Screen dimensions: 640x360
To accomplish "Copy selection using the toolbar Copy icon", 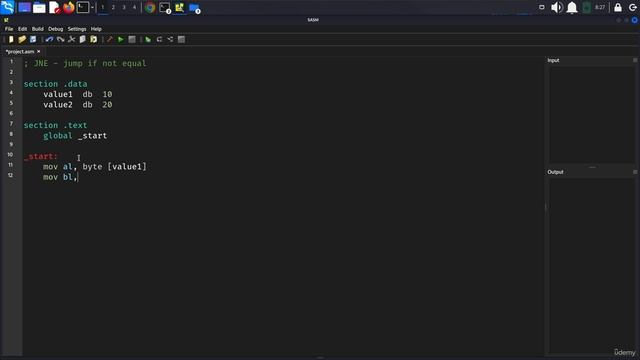I will pyautogui.click(x=82, y=39).
